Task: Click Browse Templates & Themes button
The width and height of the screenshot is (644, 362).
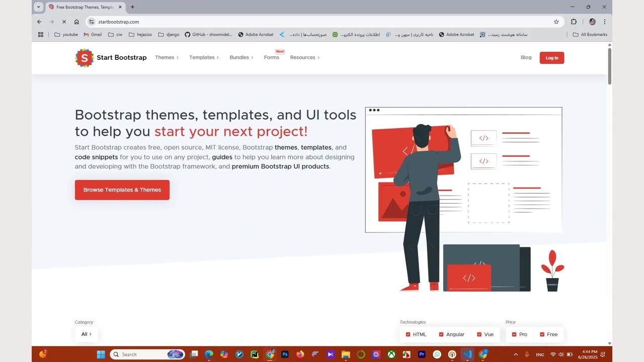Action: pyautogui.click(x=122, y=190)
